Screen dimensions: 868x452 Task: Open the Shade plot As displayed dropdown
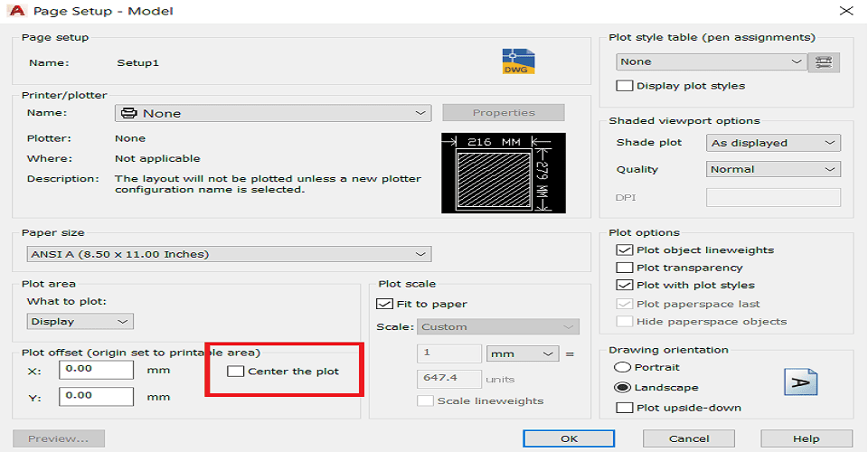[773, 143]
